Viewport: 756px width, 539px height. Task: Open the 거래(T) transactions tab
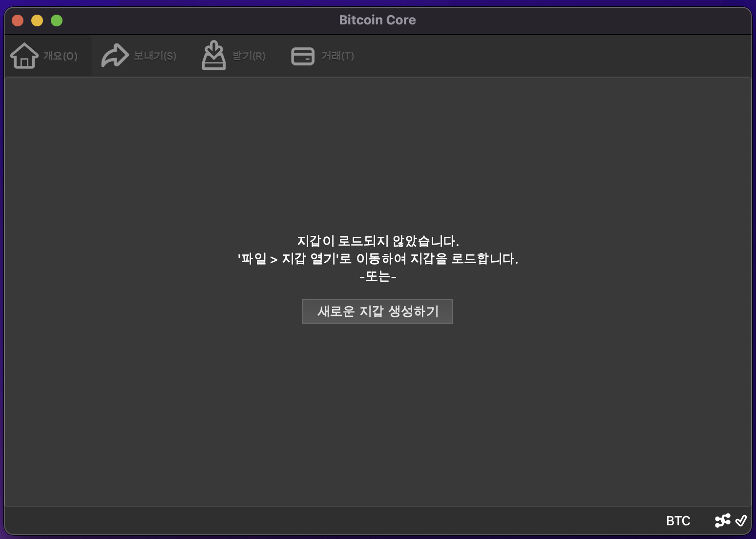point(323,56)
